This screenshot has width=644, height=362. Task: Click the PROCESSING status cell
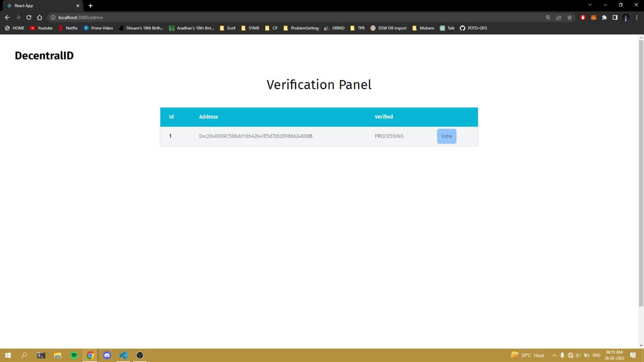pos(389,136)
